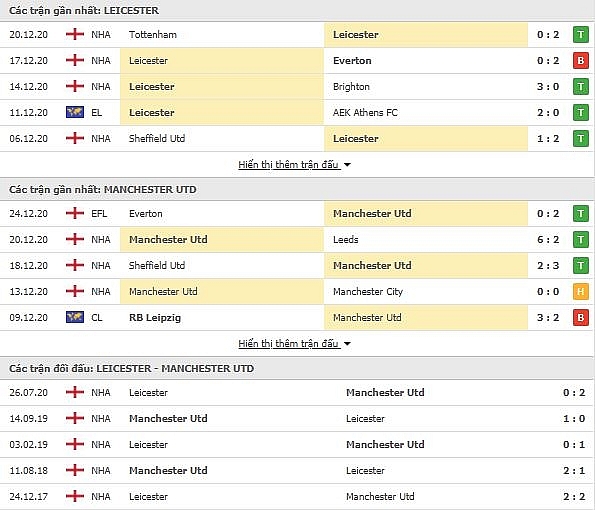Click the 2 : 2 score from 24.12.17
595x510 pixels.
coord(574,496)
